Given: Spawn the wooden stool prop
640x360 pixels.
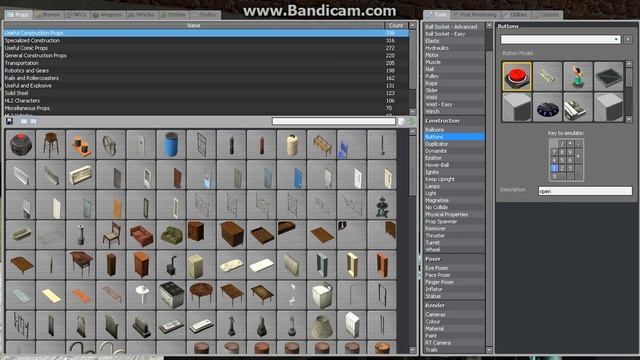Looking at the screenshot, I should (x=51, y=144).
